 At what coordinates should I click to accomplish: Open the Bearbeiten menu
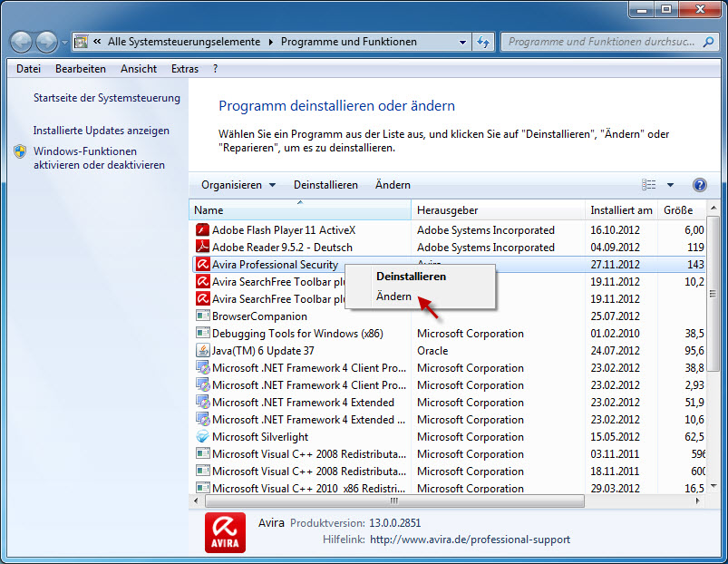tap(81, 69)
